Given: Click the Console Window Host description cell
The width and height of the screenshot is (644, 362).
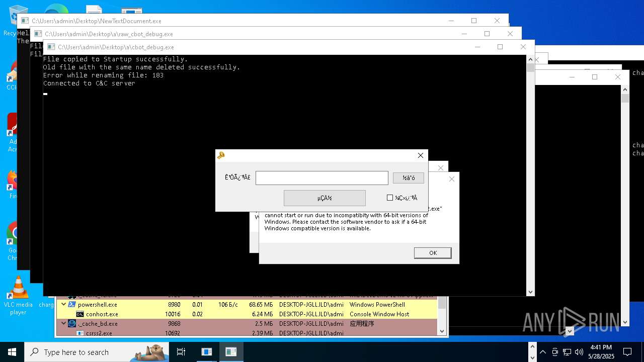Looking at the screenshot, I should pyautogui.click(x=379, y=314).
